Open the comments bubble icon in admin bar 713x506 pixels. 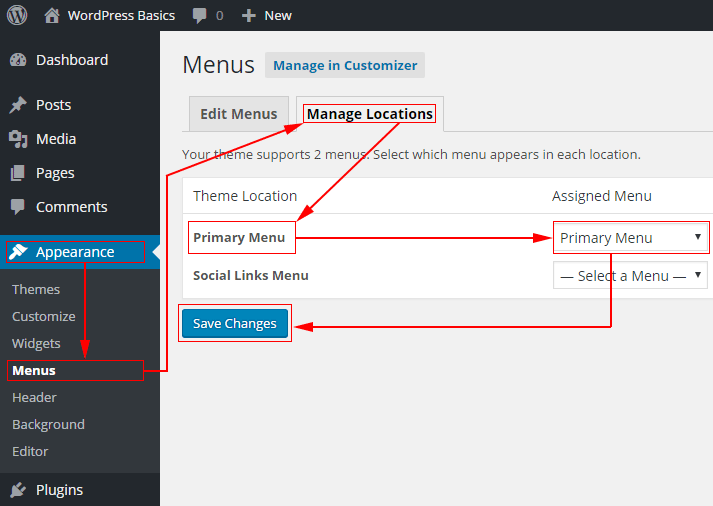pyautogui.click(x=199, y=15)
